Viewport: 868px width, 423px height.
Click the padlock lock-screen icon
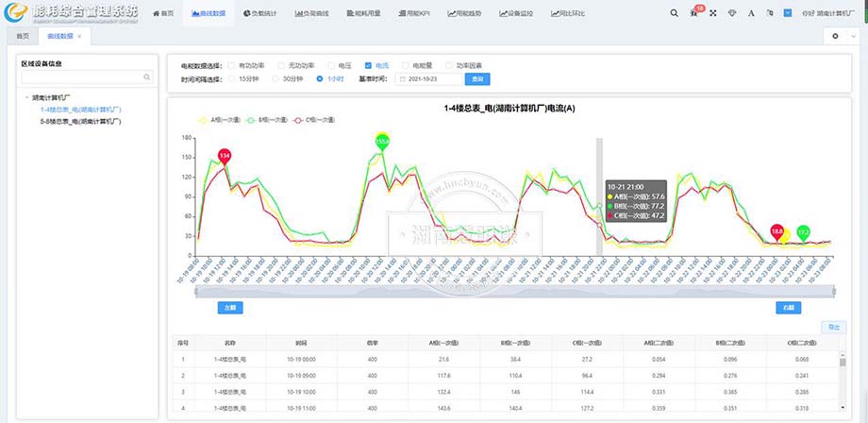[x=770, y=14]
